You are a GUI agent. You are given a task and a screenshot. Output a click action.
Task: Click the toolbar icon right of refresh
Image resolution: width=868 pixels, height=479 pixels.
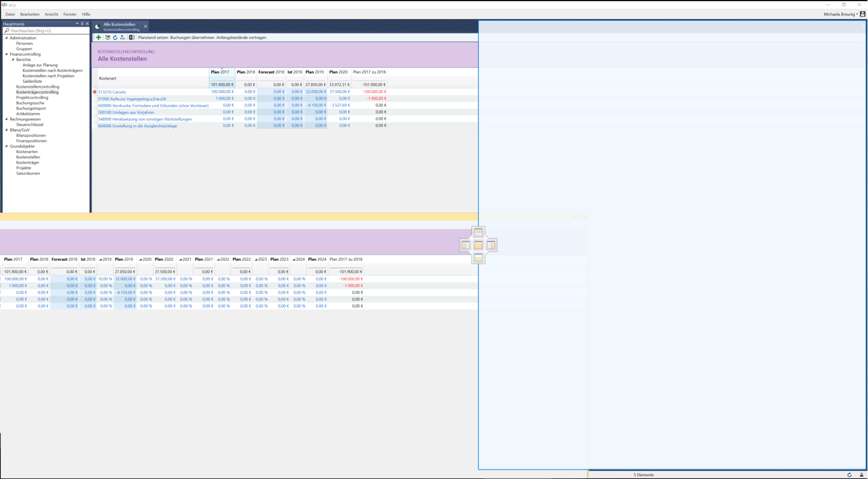pyautogui.click(x=123, y=37)
